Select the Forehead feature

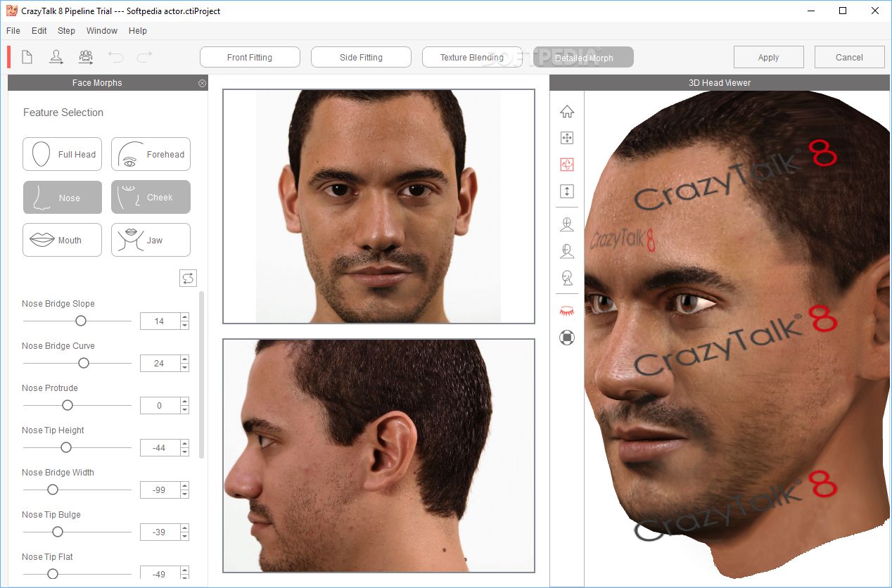(x=151, y=154)
